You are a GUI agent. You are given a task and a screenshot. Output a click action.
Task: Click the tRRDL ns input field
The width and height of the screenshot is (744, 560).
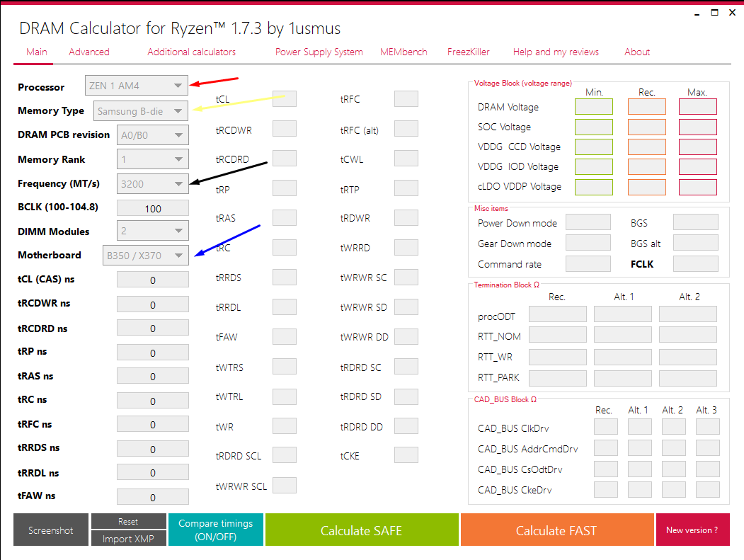pyautogui.click(x=153, y=472)
